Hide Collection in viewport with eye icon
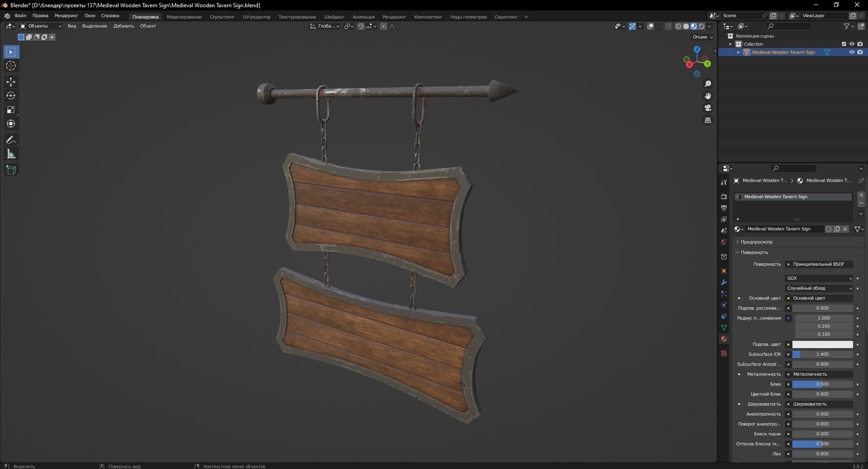Image resolution: width=868 pixels, height=469 pixels. pyautogui.click(x=852, y=44)
